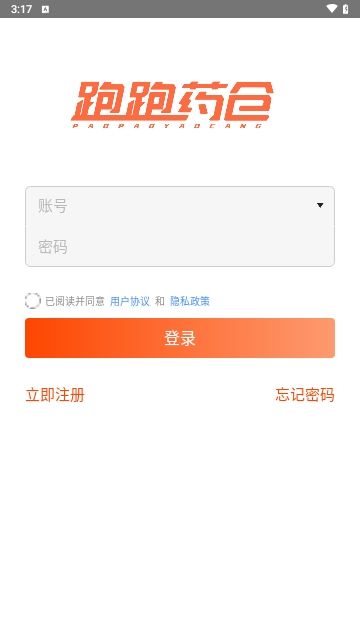Tap the 仓 character in the logo
Viewport: 360px width, 640px height.
coord(249,101)
